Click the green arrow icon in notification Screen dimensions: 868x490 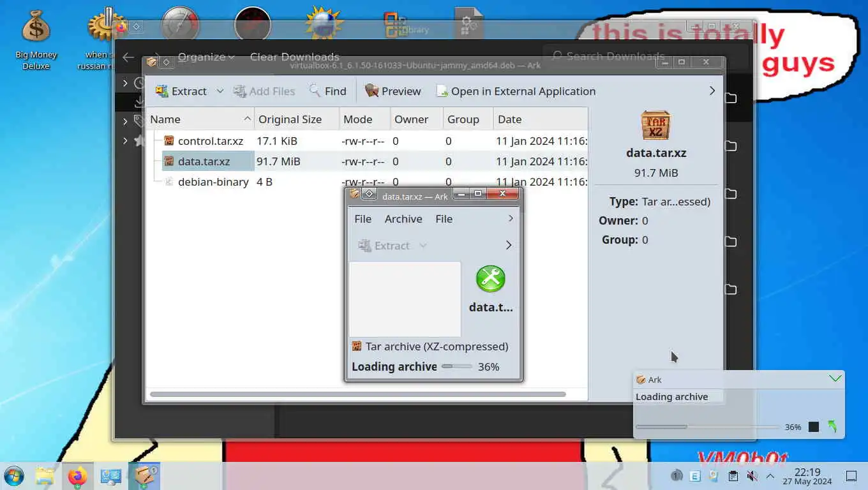tap(832, 427)
